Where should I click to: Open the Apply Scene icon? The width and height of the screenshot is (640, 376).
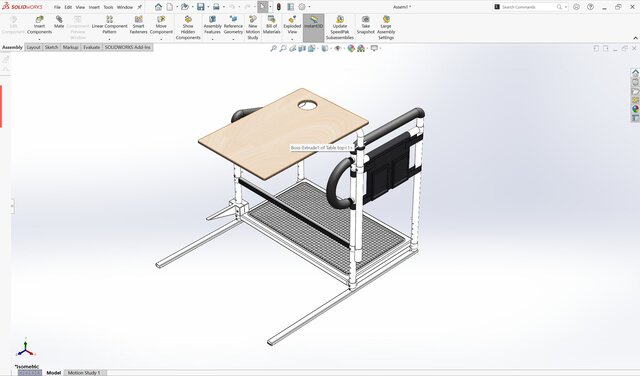(x=361, y=49)
